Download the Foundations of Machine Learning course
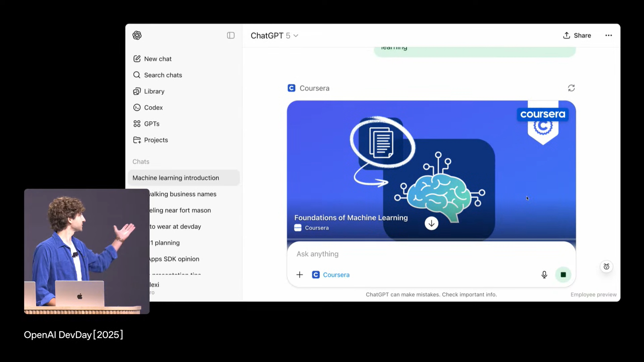Image resolution: width=644 pixels, height=362 pixels. [431, 223]
